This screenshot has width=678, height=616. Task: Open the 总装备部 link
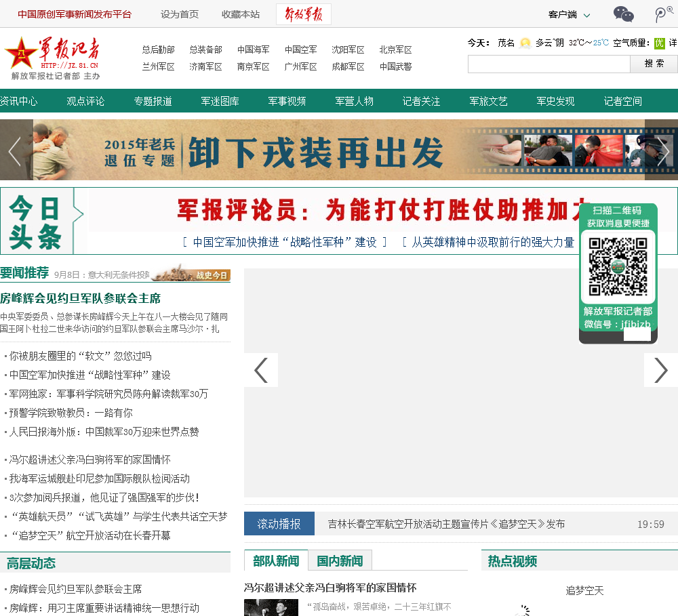206,49
